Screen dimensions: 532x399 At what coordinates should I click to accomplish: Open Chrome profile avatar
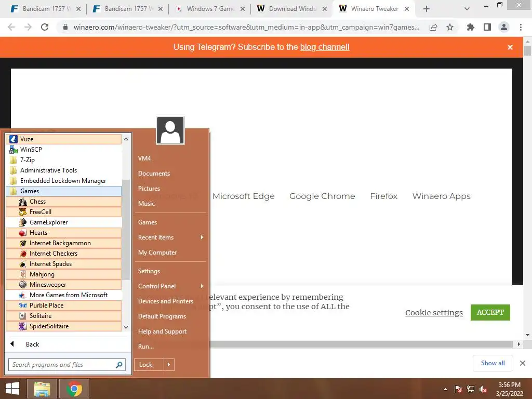(x=504, y=27)
